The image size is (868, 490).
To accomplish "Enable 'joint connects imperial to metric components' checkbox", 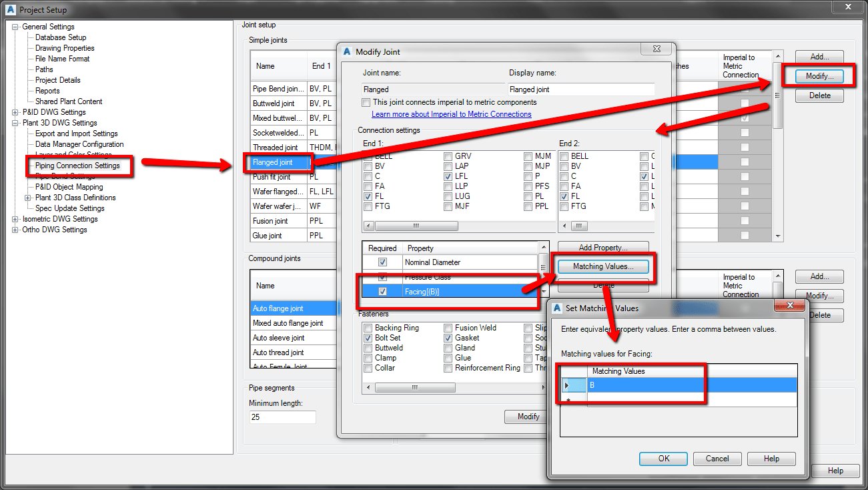I will (x=366, y=102).
